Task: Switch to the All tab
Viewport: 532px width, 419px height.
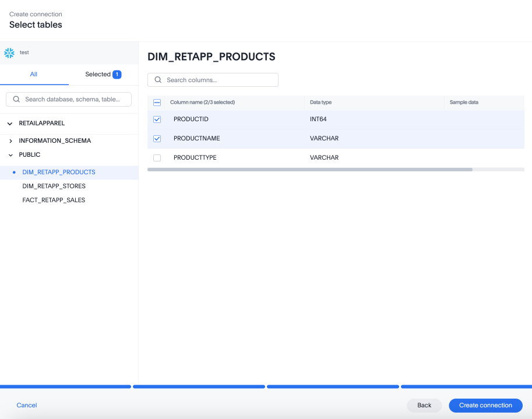Action: point(34,75)
